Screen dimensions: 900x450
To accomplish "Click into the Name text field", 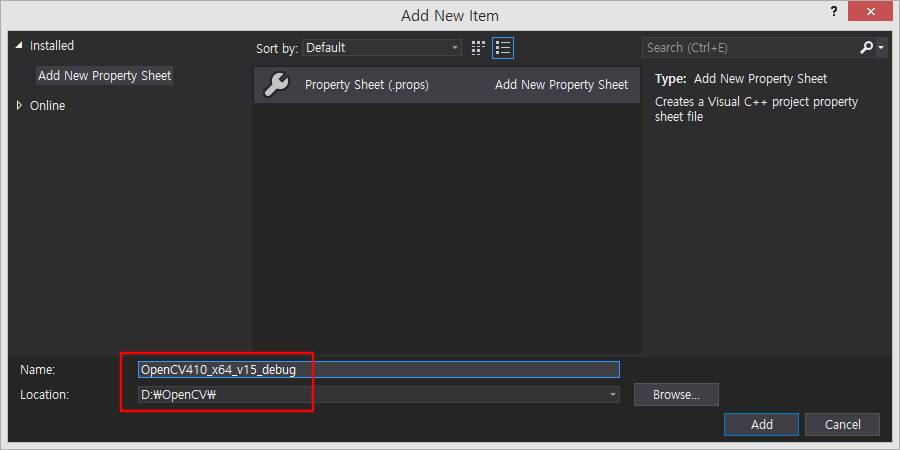I will coord(378,369).
